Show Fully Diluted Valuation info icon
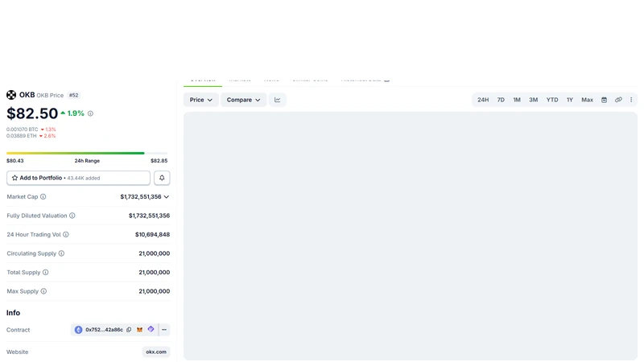644x362 pixels. coord(72,216)
